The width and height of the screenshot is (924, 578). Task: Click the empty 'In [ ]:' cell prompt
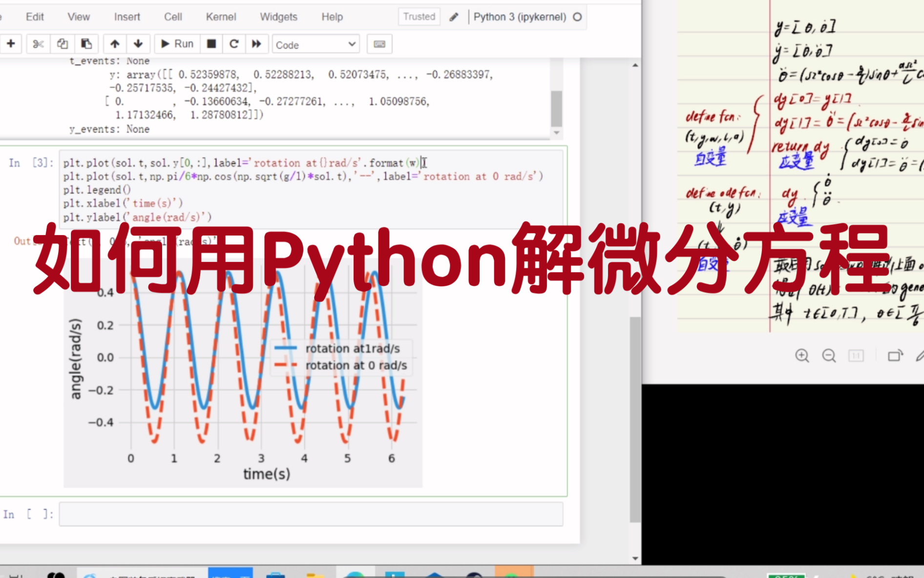tap(28, 514)
